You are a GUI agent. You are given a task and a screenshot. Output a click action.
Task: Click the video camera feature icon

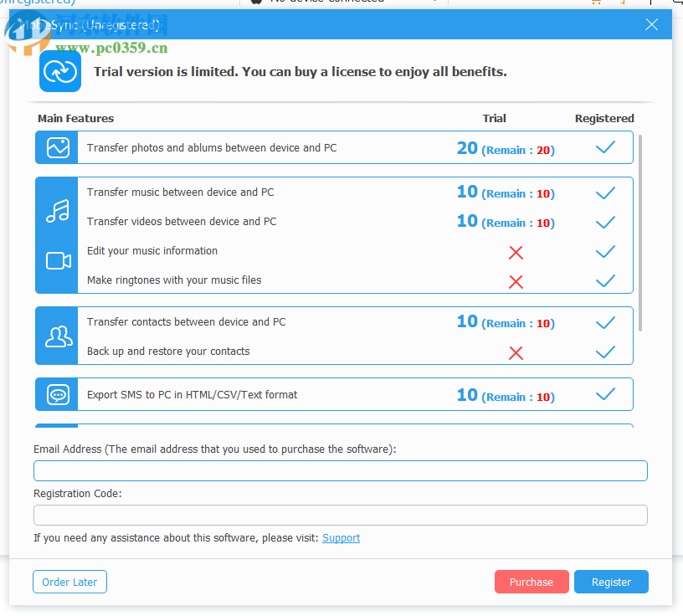click(59, 261)
